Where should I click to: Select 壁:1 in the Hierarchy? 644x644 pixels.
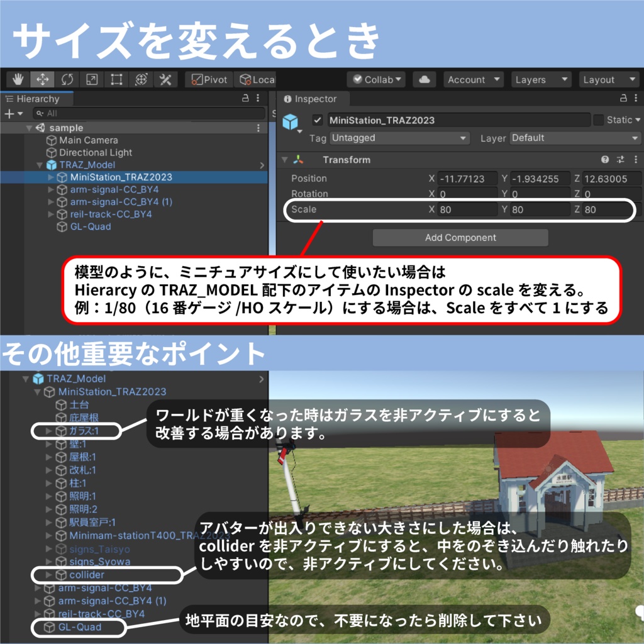click(x=77, y=444)
